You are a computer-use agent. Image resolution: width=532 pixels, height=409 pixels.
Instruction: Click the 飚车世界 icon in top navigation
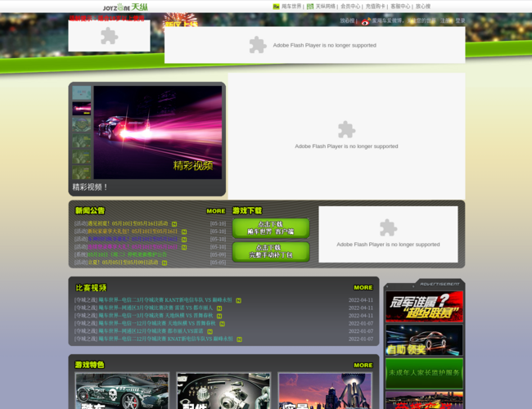pos(277,7)
